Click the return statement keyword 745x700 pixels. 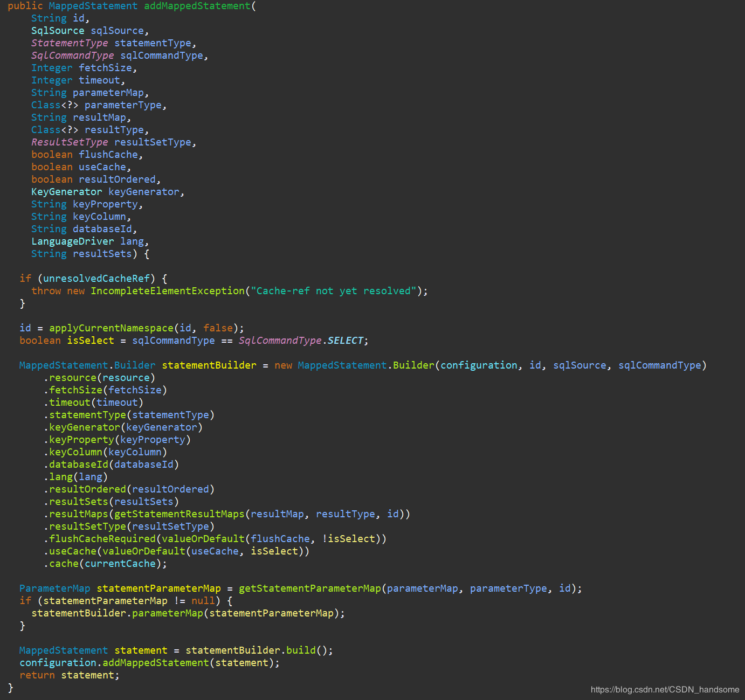click(x=37, y=675)
